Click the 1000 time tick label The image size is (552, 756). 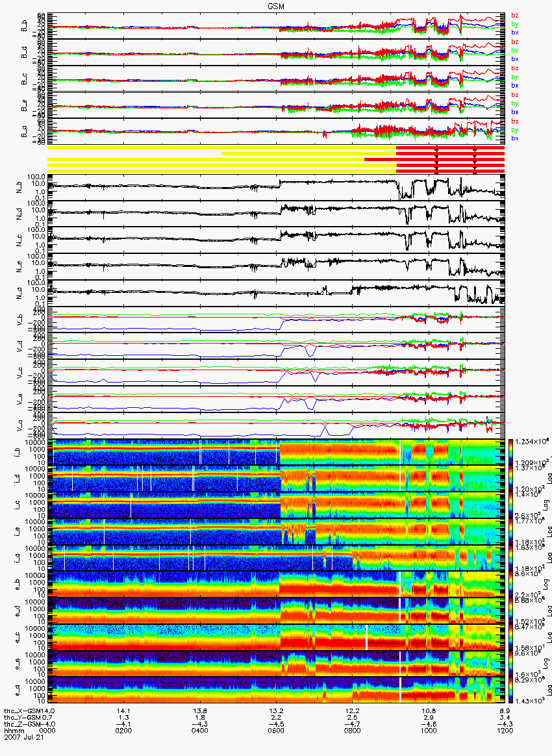[x=428, y=731]
